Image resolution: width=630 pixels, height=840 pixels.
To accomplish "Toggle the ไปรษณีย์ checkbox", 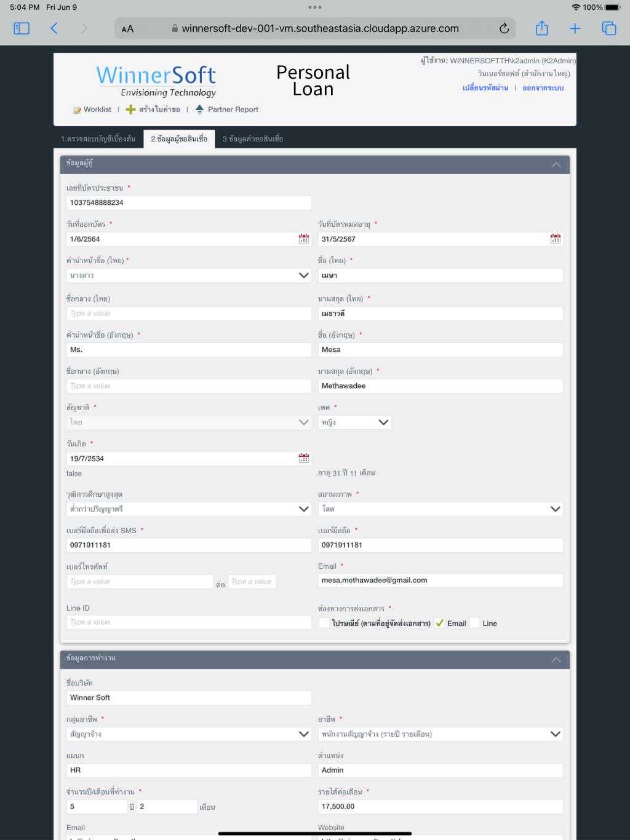I will point(324,623).
